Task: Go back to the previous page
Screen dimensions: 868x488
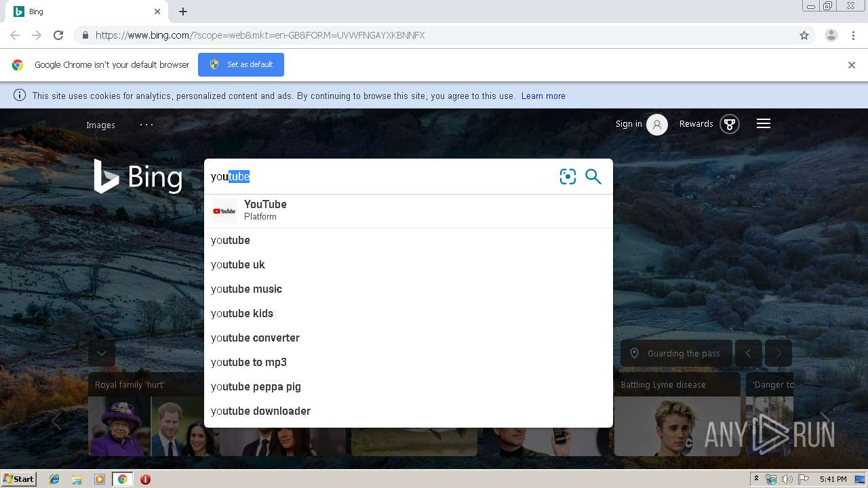Action: tap(15, 35)
